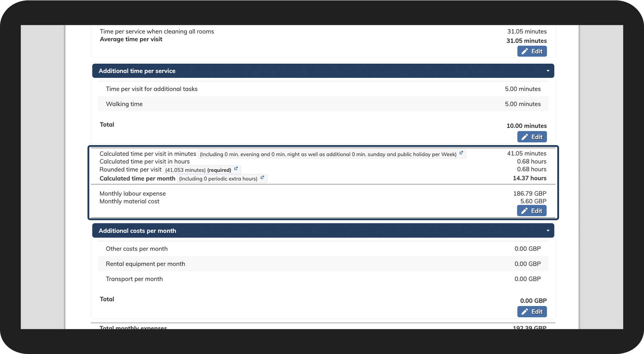Open external link icon beside periodic extra hours
Viewport: 644px width, 354px height.
click(x=262, y=178)
